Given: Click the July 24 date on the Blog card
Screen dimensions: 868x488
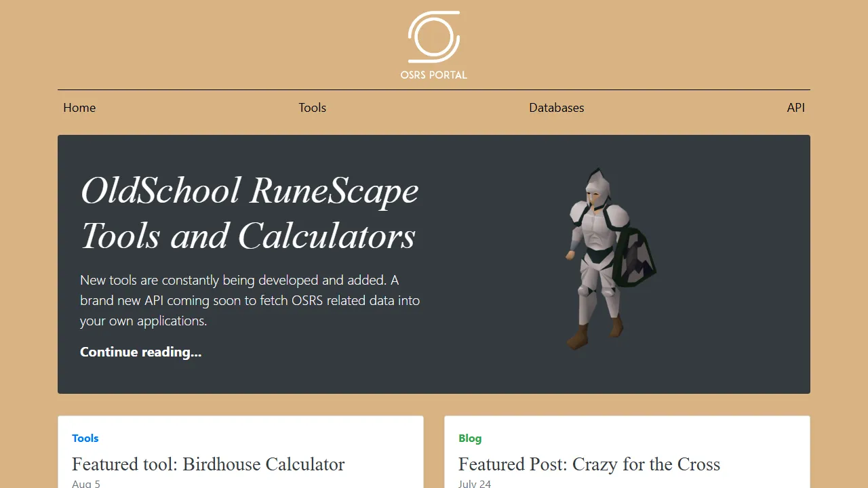Looking at the screenshot, I should click(x=475, y=483).
